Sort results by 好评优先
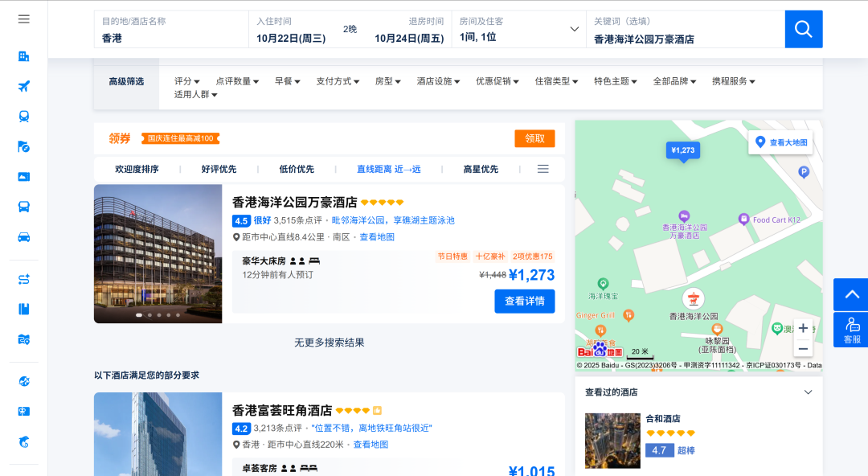Viewport: 868px width, 476px height. click(x=219, y=170)
